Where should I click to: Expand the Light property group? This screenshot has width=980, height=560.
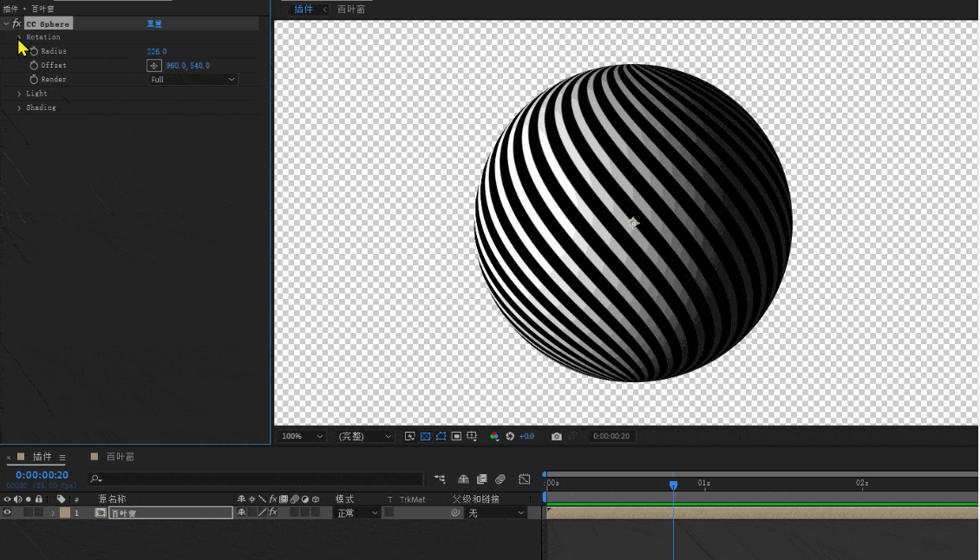click(19, 94)
